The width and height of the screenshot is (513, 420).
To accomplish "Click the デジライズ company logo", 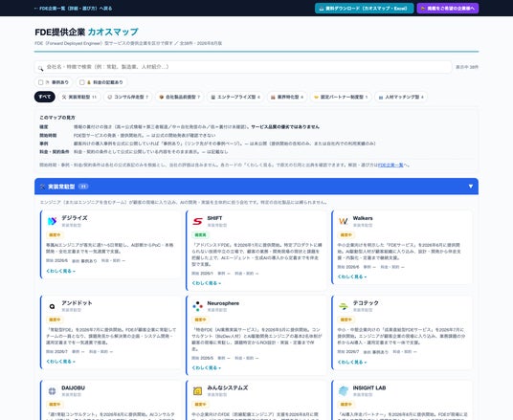I will click(x=52, y=221).
